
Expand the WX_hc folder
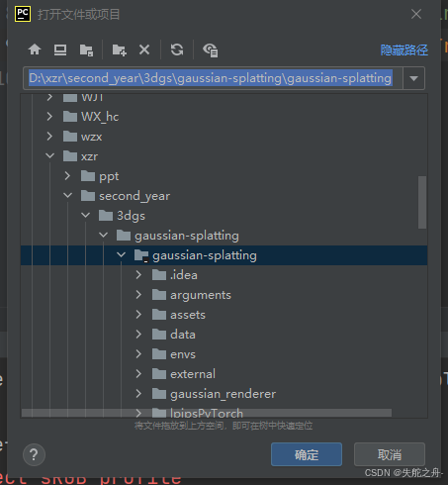coord(49,117)
